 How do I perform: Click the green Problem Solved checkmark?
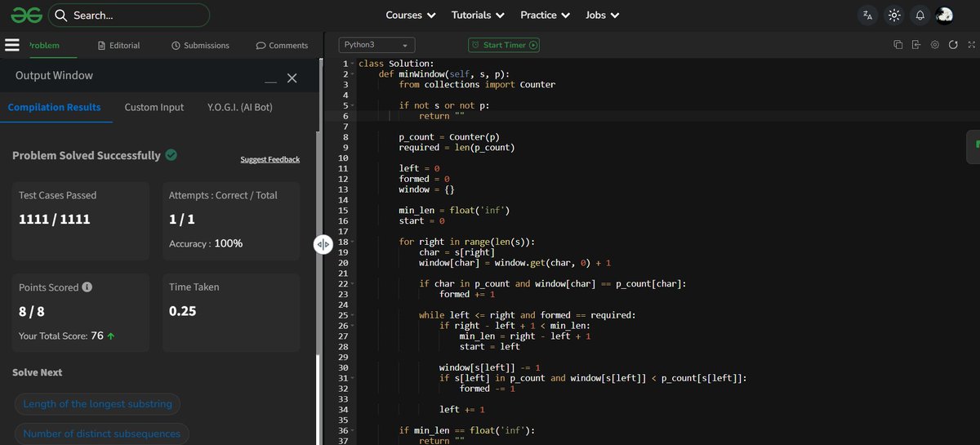click(171, 154)
